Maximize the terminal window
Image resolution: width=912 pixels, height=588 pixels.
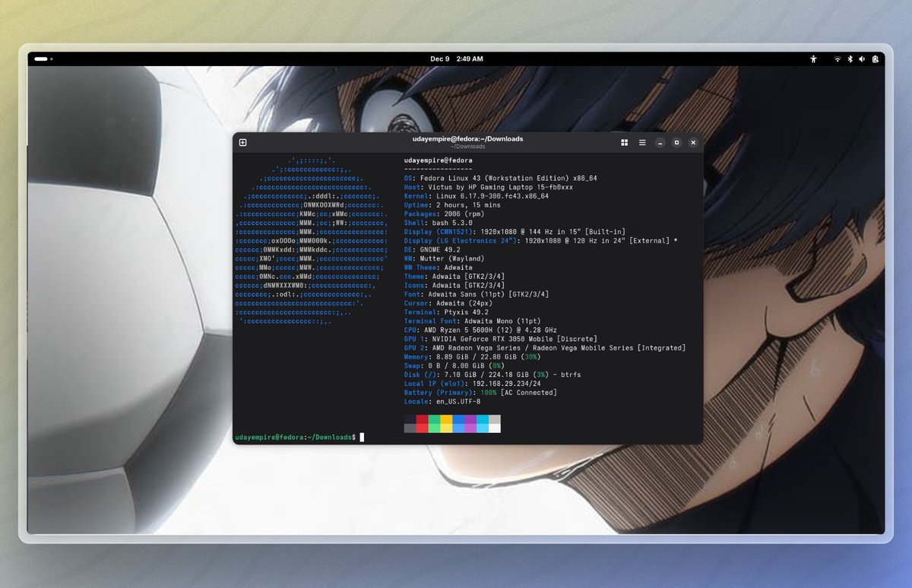point(676,142)
